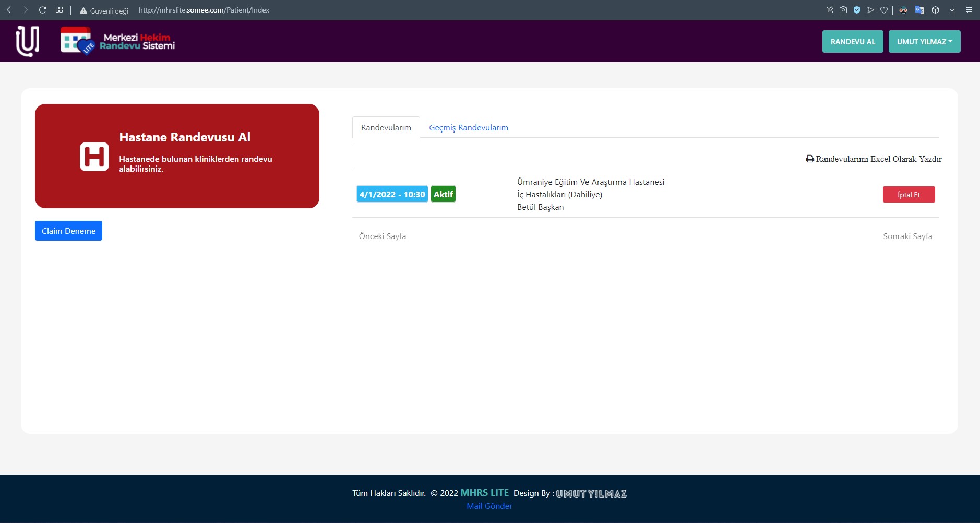
Task: Click the Merkezi Hekim Randevu Sistemi logo
Action: tap(117, 41)
